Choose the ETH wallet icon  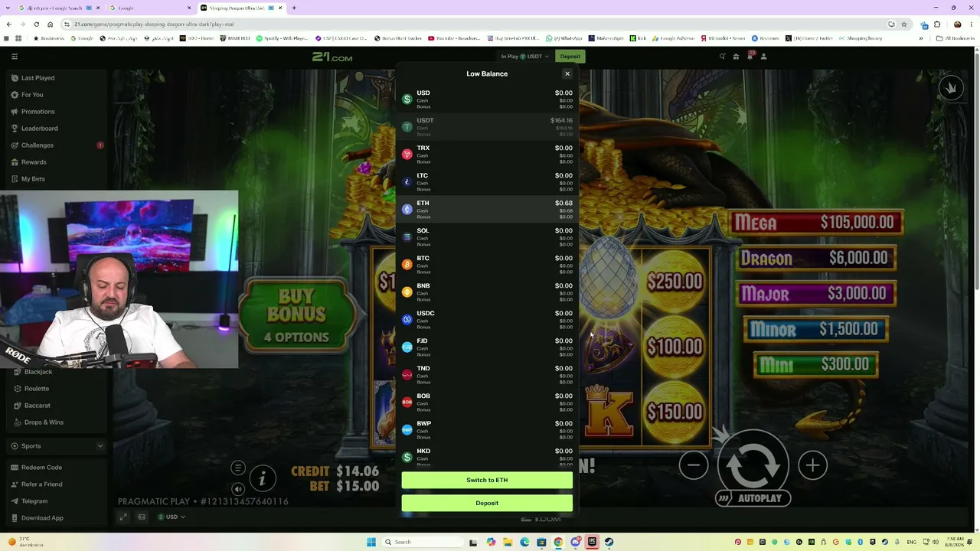(x=407, y=209)
